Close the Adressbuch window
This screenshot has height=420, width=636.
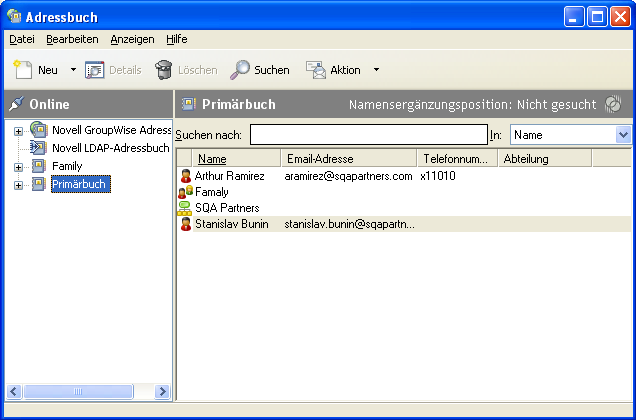[x=621, y=17]
